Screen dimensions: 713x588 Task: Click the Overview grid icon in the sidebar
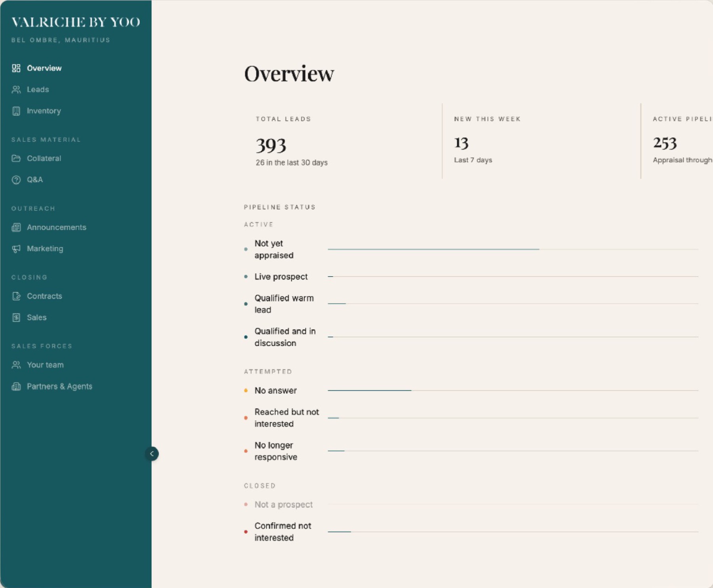pyautogui.click(x=16, y=68)
